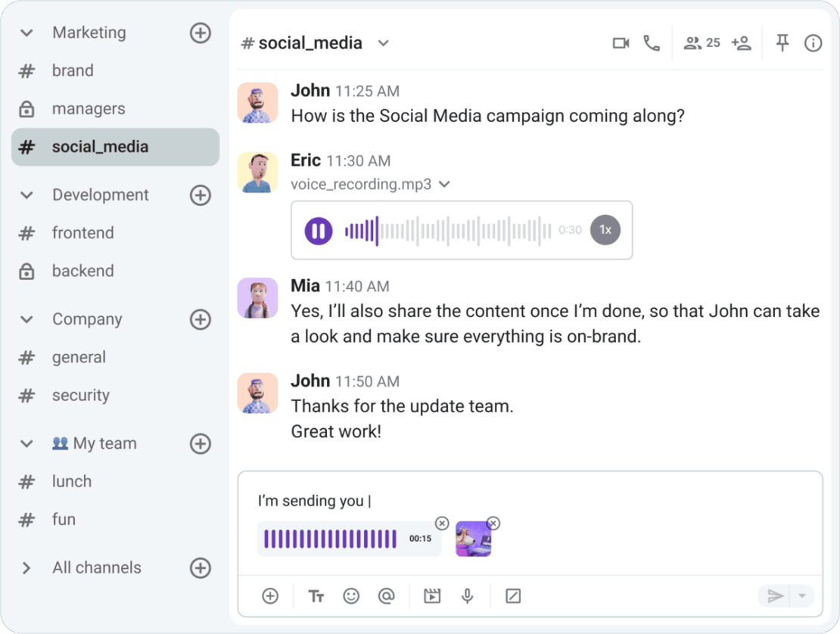Open the social_media channel dropdown
The height and width of the screenshot is (634, 840).
click(384, 43)
